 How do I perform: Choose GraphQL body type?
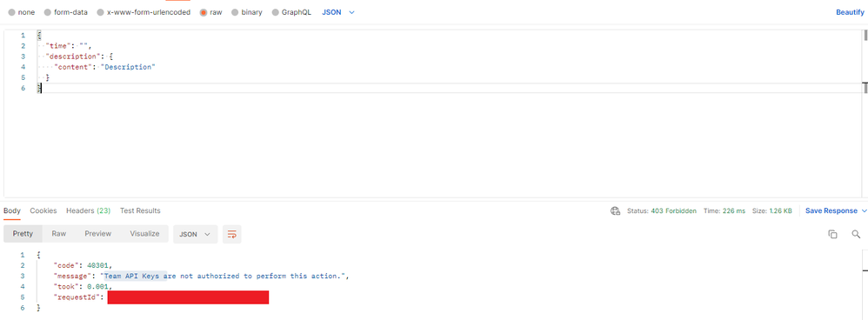(275, 12)
